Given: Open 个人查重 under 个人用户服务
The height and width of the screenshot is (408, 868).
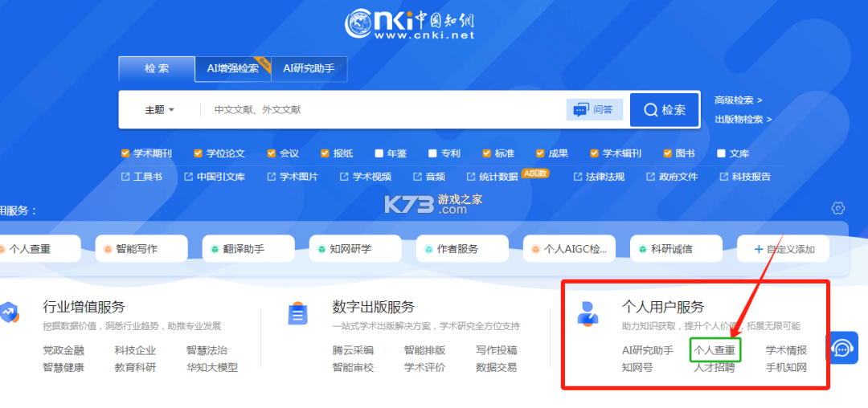Looking at the screenshot, I should 714,350.
